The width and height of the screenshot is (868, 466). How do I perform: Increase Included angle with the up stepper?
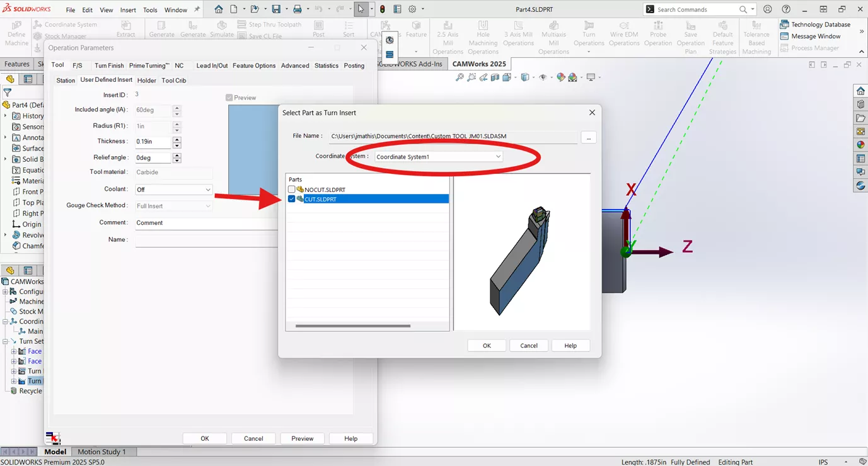click(178, 107)
